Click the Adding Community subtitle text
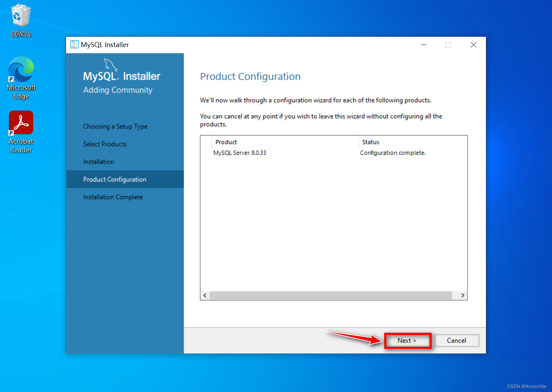 pyautogui.click(x=118, y=90)
